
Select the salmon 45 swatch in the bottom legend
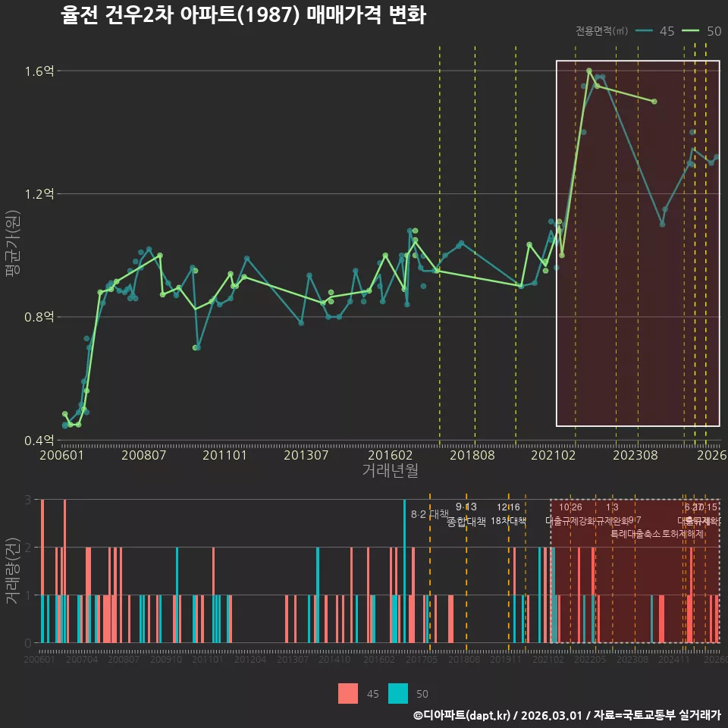(348, 693)
